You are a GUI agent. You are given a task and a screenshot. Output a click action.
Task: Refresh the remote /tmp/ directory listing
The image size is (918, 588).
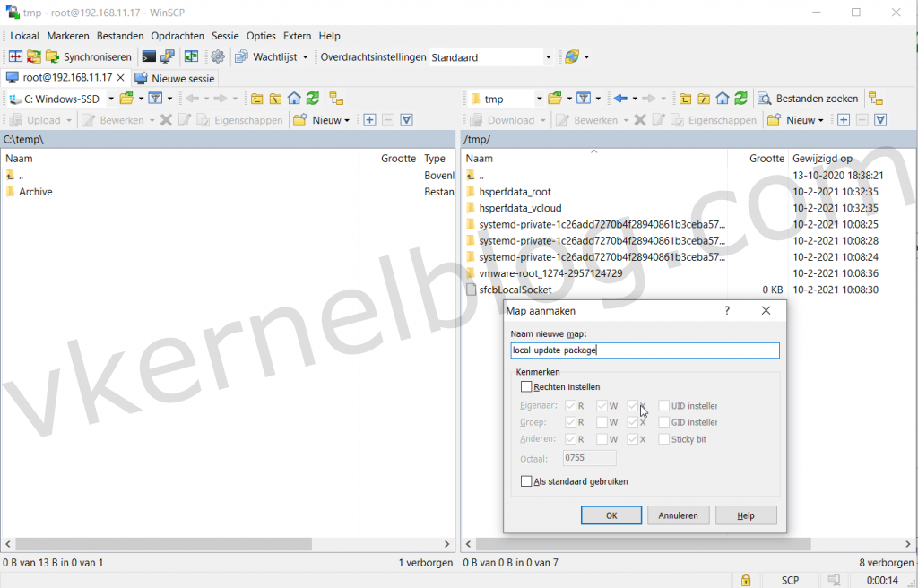click(x=740, y=98)
